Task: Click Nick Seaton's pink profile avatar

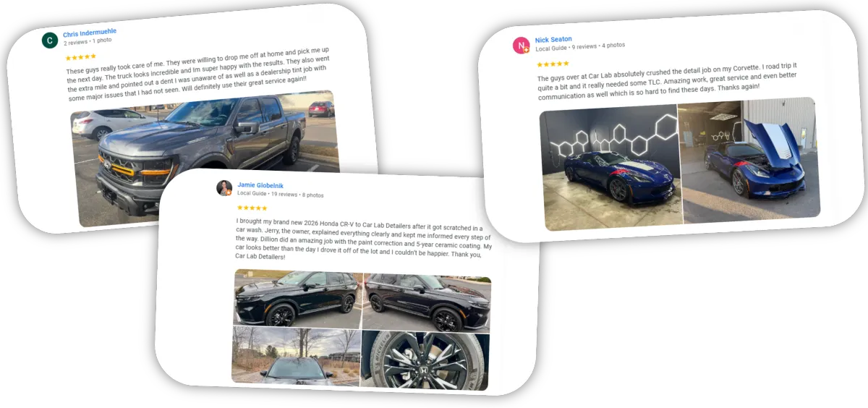Action: (x=522, y=46)
